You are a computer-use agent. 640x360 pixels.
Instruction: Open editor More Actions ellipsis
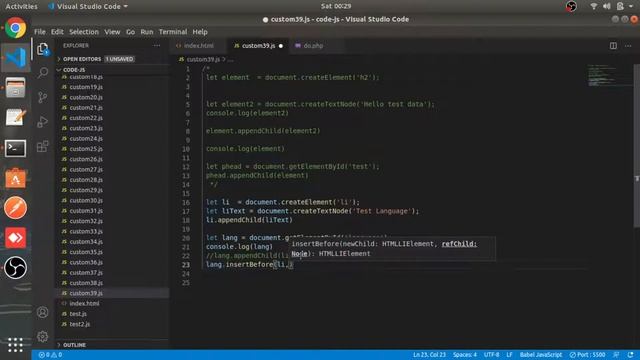tap(628, 46)
